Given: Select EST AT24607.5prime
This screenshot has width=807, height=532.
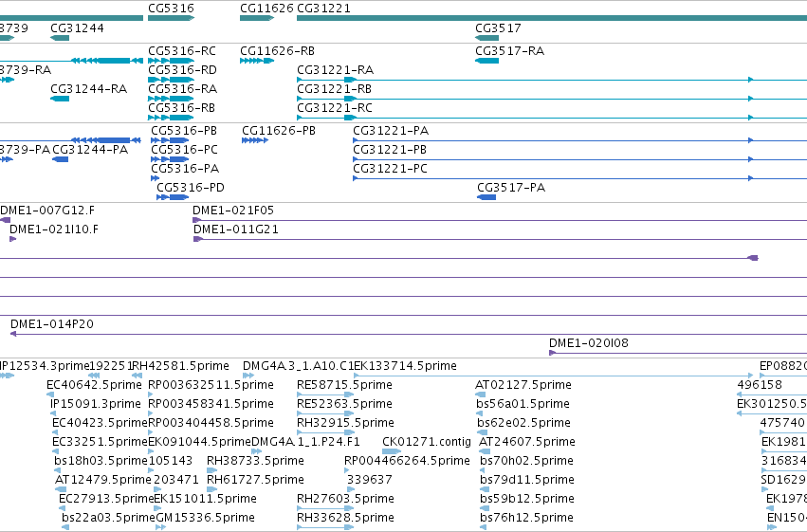Looking at the screenshot, I should pyautogui.click(x=527, y=442).
